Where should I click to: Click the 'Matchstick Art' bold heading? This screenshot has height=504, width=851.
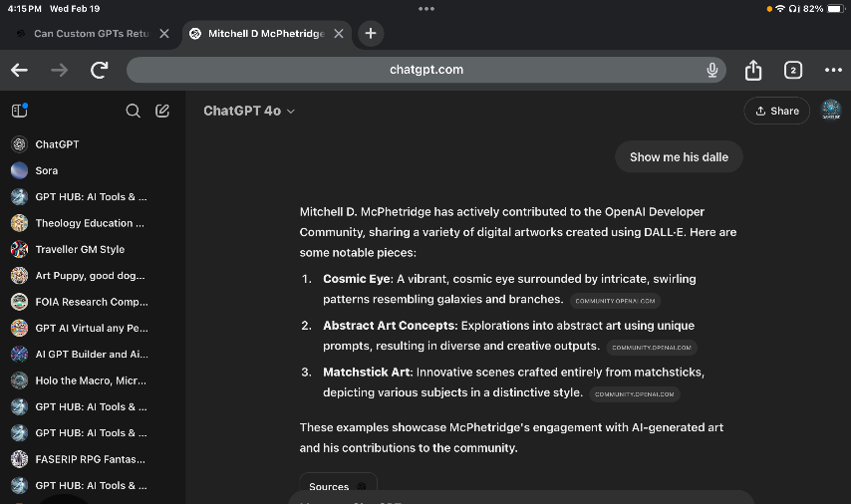[367, 373]
